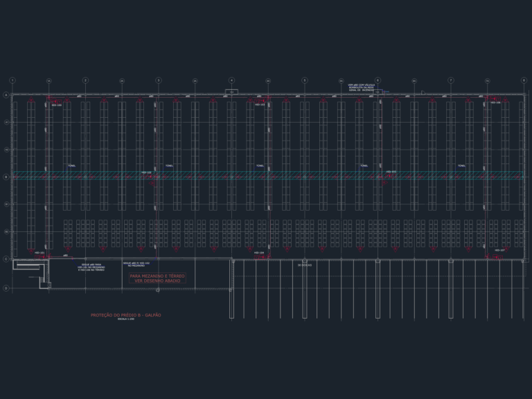The width and height of the screenshot is (532, 399).
Task: Click the hydrant box symbol beside HID-106
Action: (494, 99)
